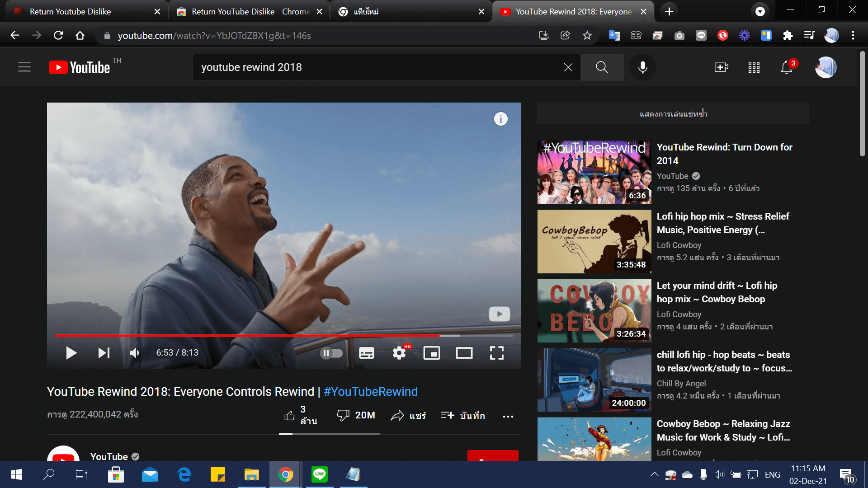Screen dimensions: 868x488
Task: Click the magnifier search button
Action: (602, 67)
